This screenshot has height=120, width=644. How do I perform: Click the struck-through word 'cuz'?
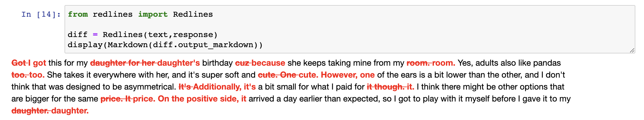coord(242,63)
